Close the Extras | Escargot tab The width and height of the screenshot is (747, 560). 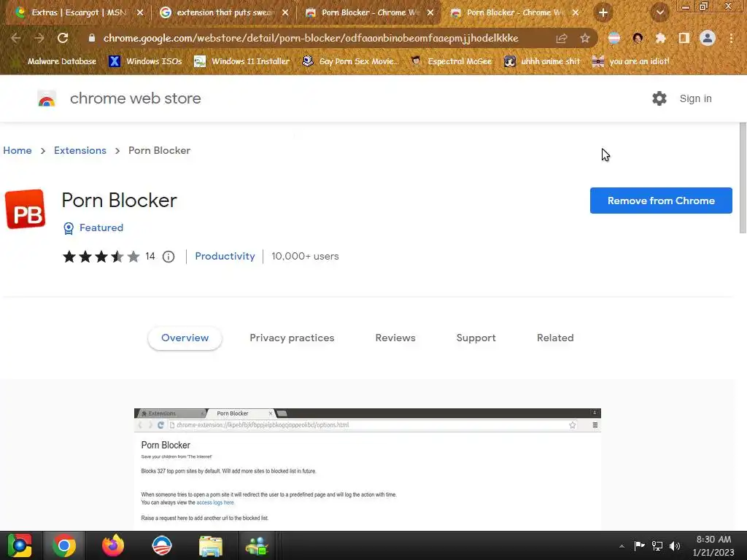[140, 13]
